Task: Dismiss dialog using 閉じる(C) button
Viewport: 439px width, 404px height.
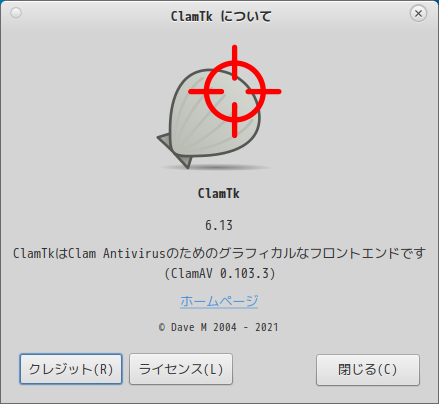Action: 368,370
